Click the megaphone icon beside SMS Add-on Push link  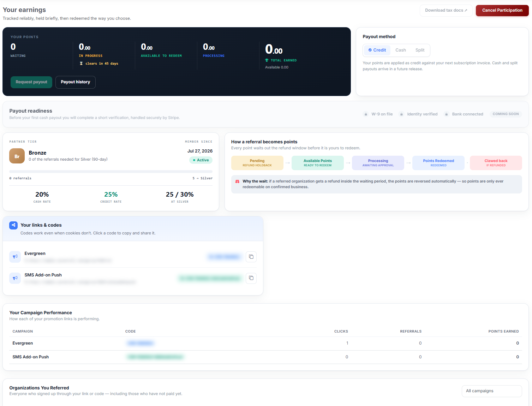pyautogui.click(x=15, y=278)
